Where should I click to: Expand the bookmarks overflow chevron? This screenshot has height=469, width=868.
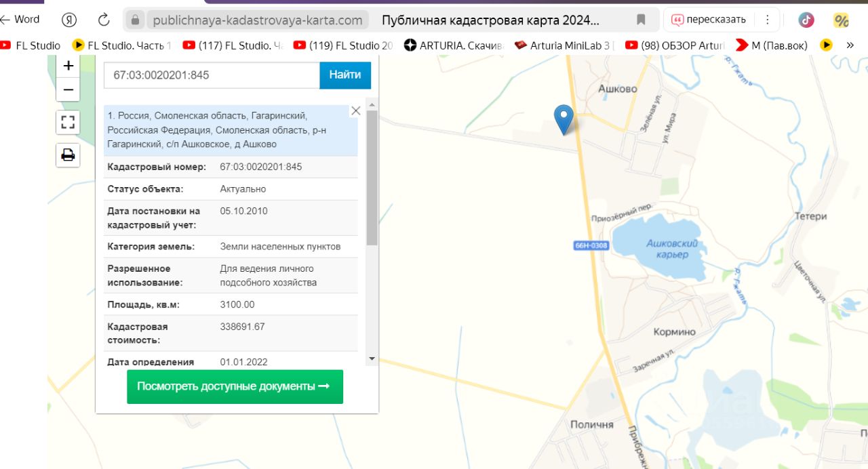pos(850,45)
